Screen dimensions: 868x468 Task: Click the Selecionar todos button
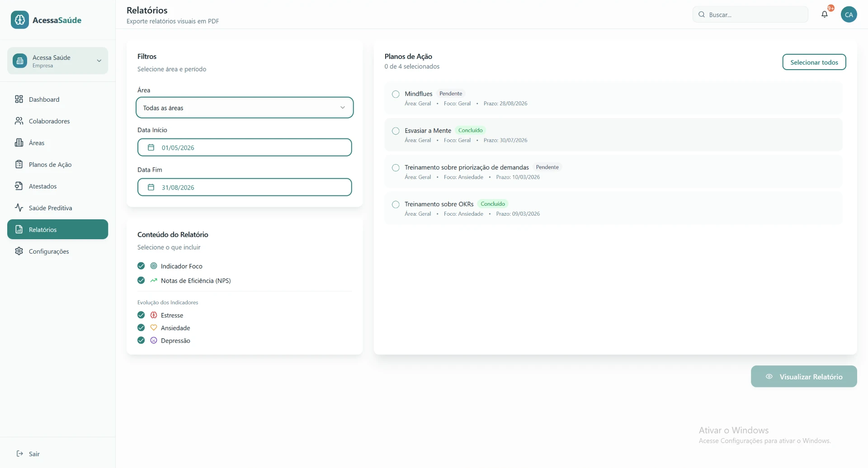tap(814, 62)
